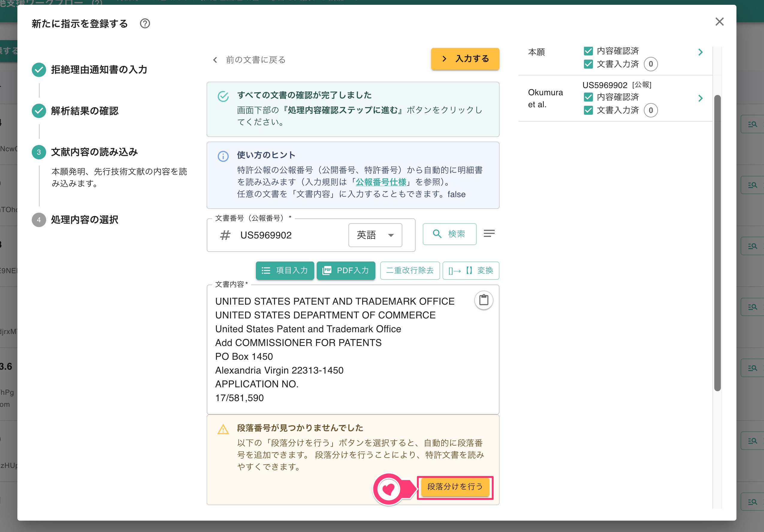764x532 pixels.
Task: Click the clipboard paste icon in 文書内容
Action: pyautogui.click(x=484, y=300)
